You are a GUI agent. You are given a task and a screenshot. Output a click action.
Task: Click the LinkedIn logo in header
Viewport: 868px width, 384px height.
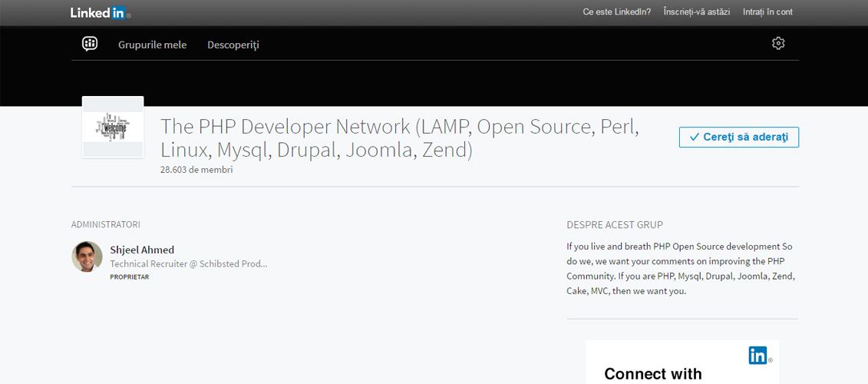[101, 13]
